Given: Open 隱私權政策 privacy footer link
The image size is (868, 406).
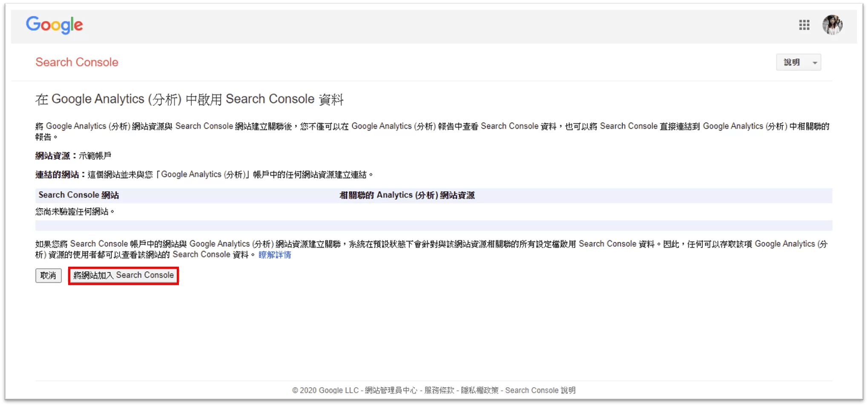Looking at the screenshot, I should pos(480,390).
